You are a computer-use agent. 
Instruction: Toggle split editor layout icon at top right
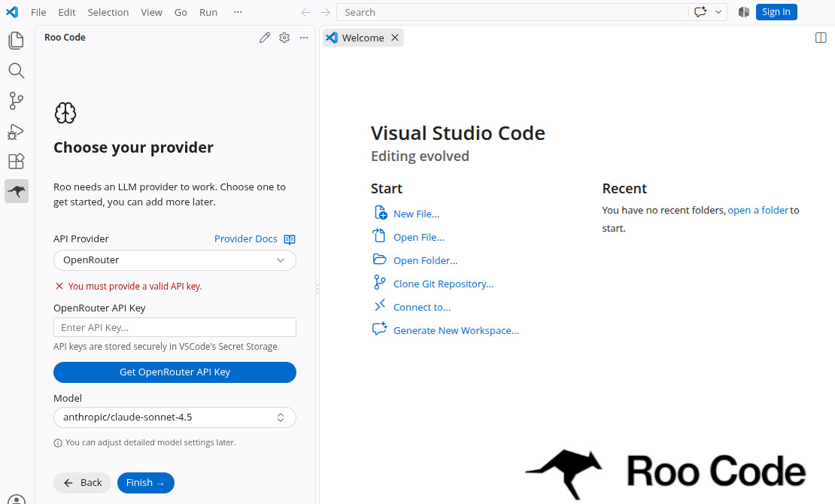(821, 38)
